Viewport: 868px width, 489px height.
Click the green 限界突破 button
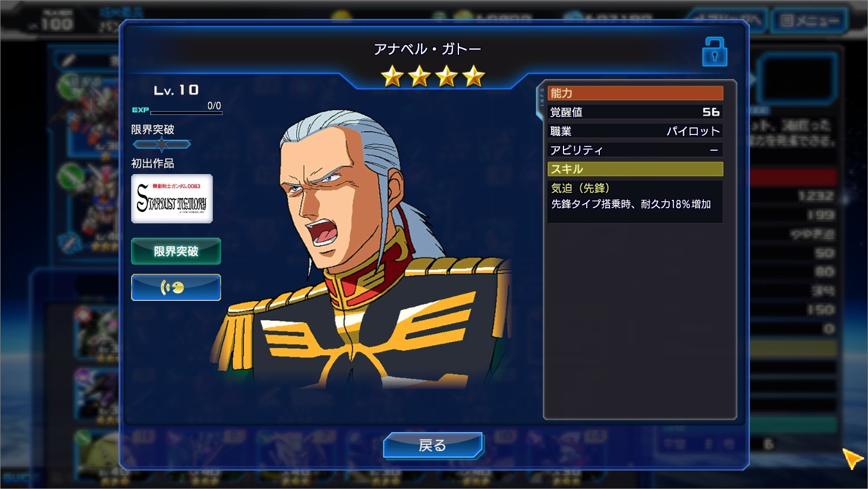click(x=176, y=251)
